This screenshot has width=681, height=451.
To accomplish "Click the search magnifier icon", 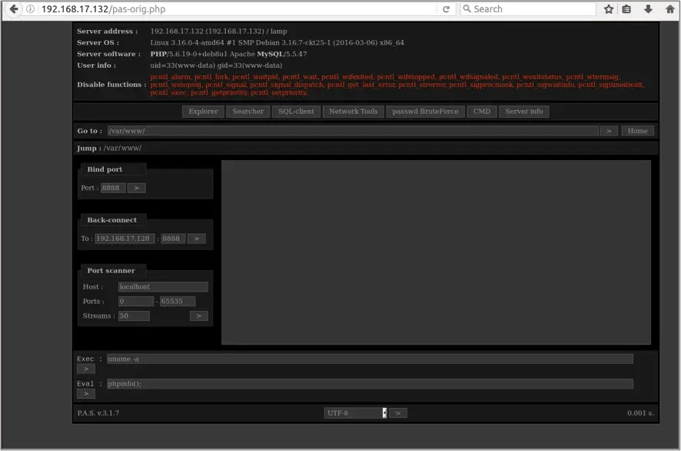I will [x=467, y=9].
